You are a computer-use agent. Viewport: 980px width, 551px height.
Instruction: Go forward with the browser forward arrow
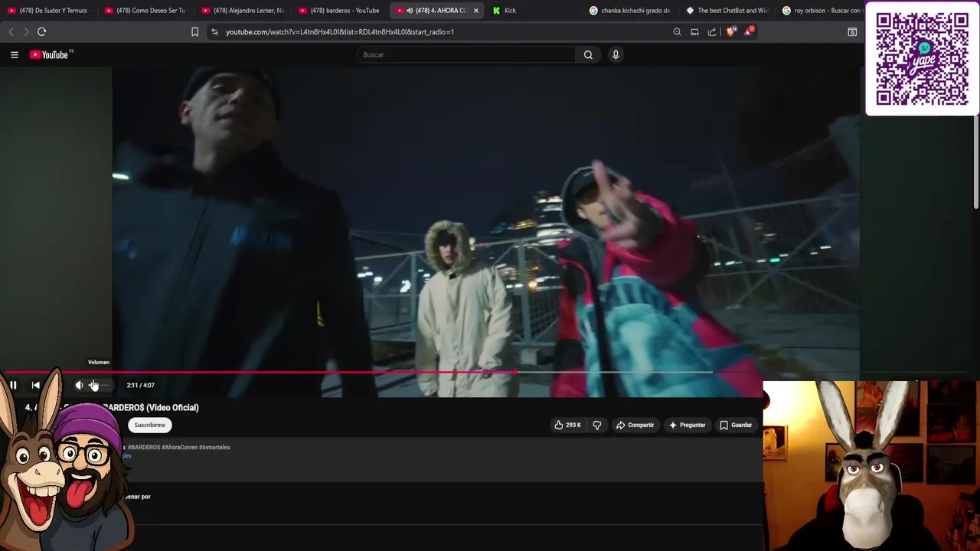(x=26, y=31)
